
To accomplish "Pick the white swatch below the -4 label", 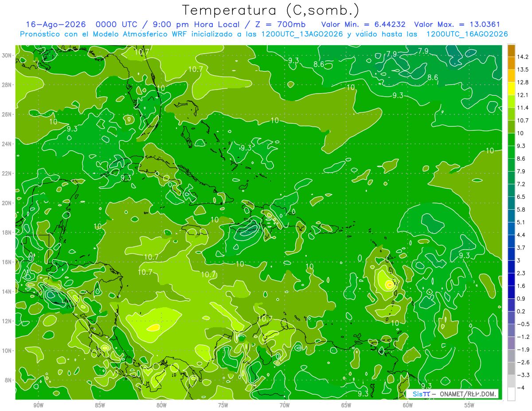I will 511,394.
